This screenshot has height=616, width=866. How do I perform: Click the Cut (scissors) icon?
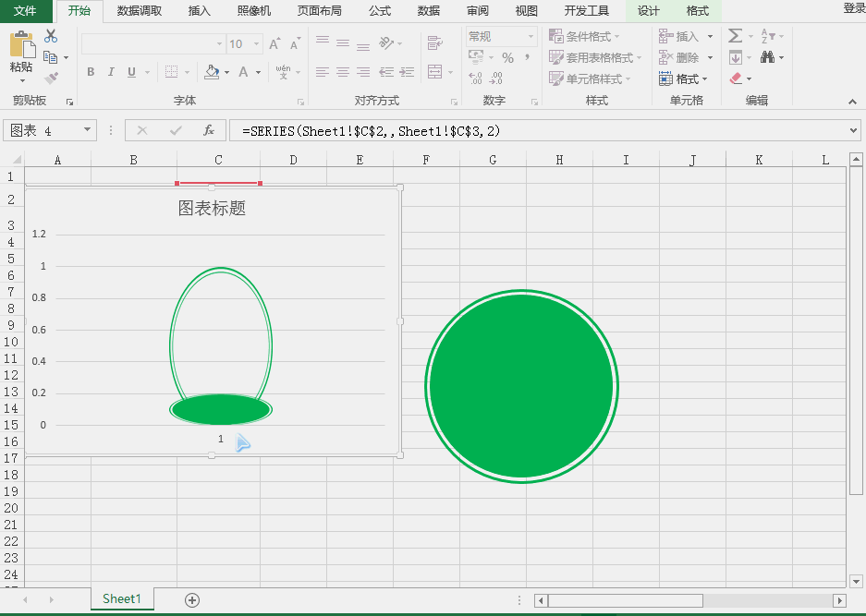[51, 34]
